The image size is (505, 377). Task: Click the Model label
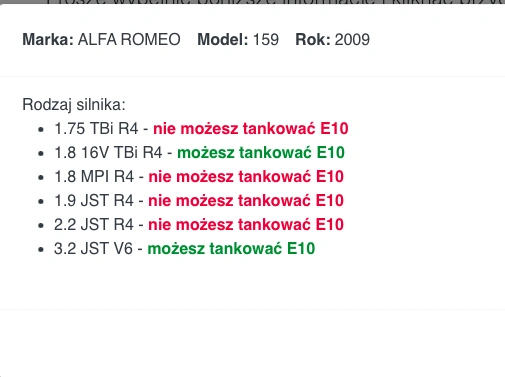point(223,40)
